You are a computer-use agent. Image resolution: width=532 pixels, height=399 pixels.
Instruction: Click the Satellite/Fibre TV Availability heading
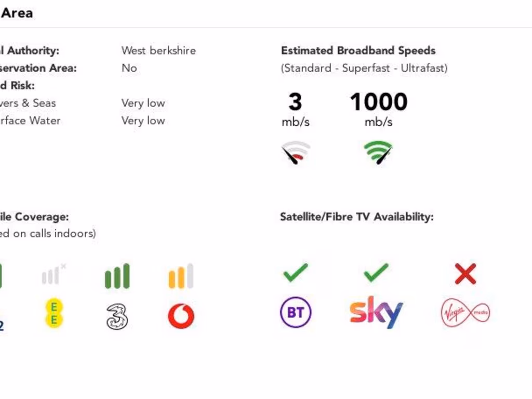[x=356, y=217]
